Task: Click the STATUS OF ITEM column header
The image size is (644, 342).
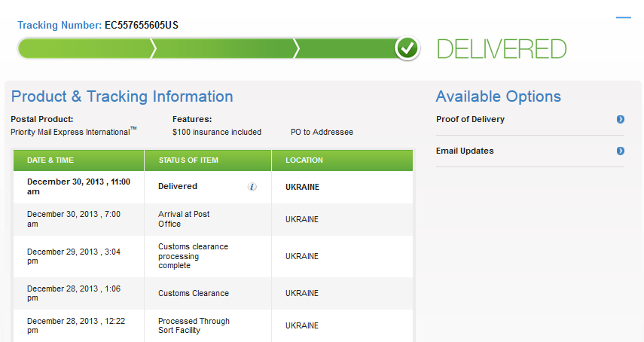Action: click(x=188, y=160)
